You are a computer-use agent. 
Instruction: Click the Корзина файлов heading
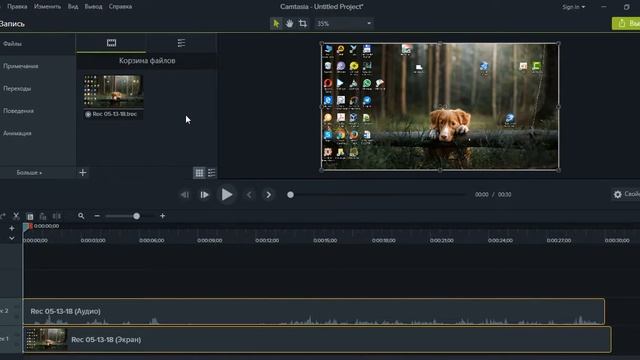point(147,61)
